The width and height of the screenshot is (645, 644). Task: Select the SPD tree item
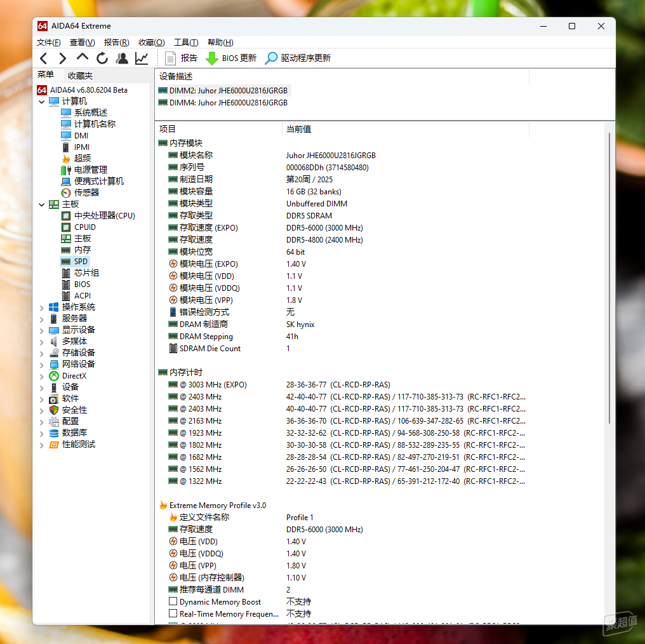click(x=75, y=262)
